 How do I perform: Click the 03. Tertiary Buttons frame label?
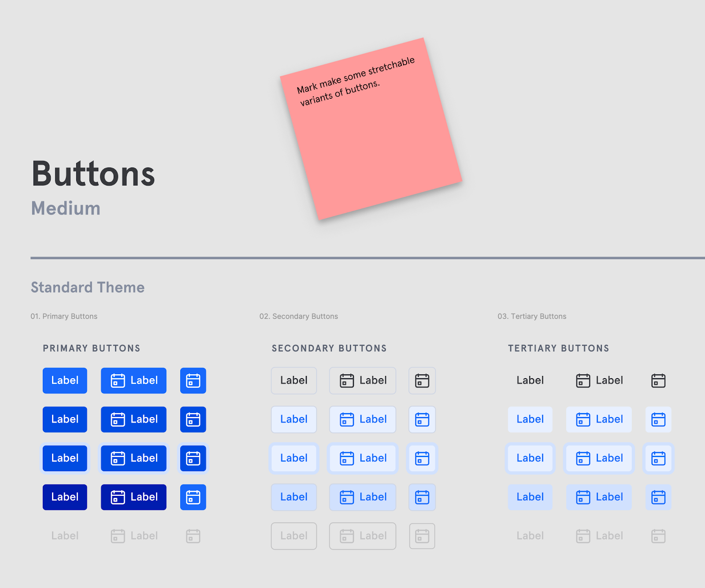[x=532, y=316]
